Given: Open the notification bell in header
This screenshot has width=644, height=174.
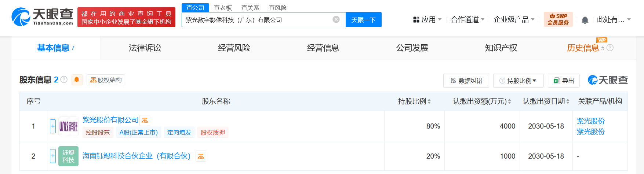Looking at the screenshot, I should coord(585,20).
